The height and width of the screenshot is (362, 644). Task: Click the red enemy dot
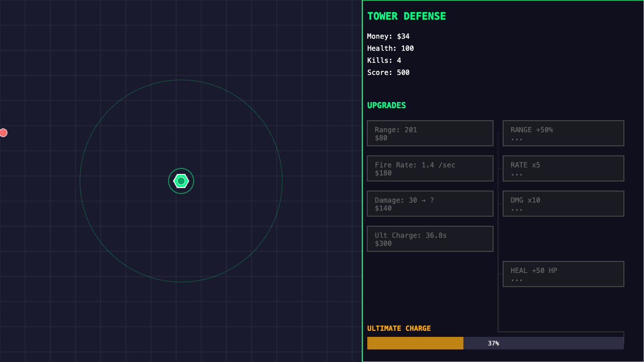4,133
